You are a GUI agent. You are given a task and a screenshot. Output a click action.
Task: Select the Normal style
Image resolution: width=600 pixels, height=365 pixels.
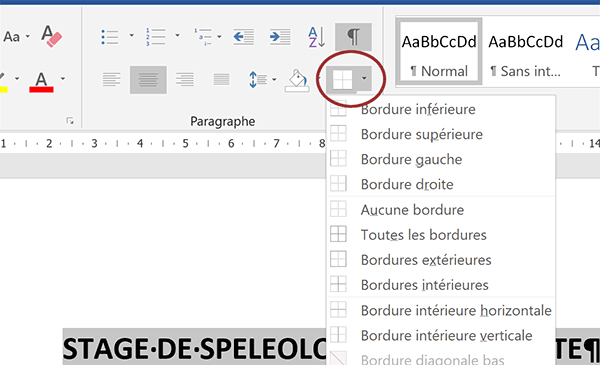439,51
